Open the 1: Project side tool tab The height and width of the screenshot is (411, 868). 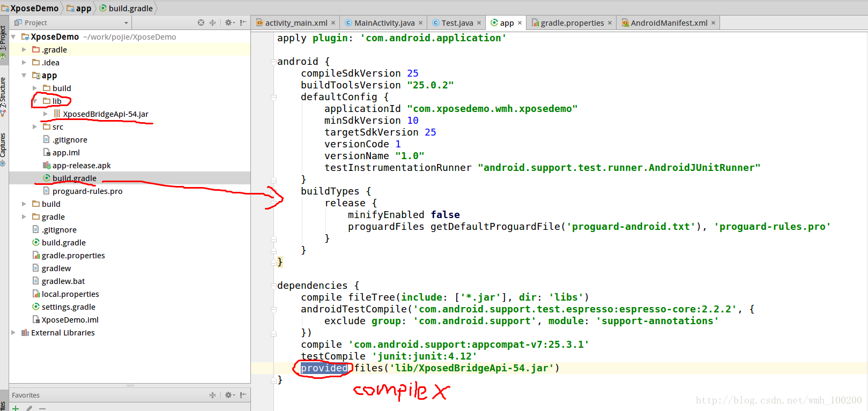click(3, 42)
